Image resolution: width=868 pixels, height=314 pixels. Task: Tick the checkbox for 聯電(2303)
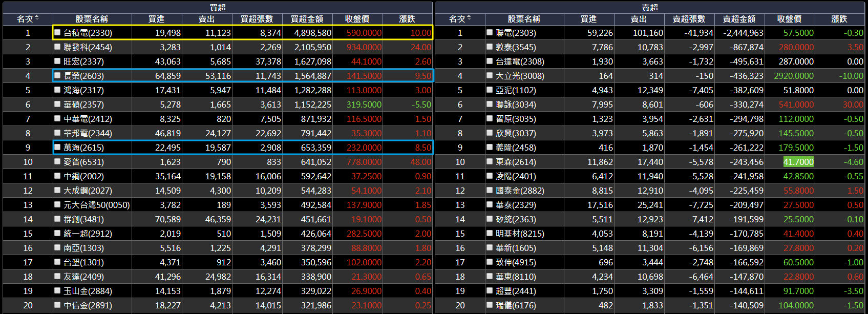pyautogui.click(x=490, y=32)
